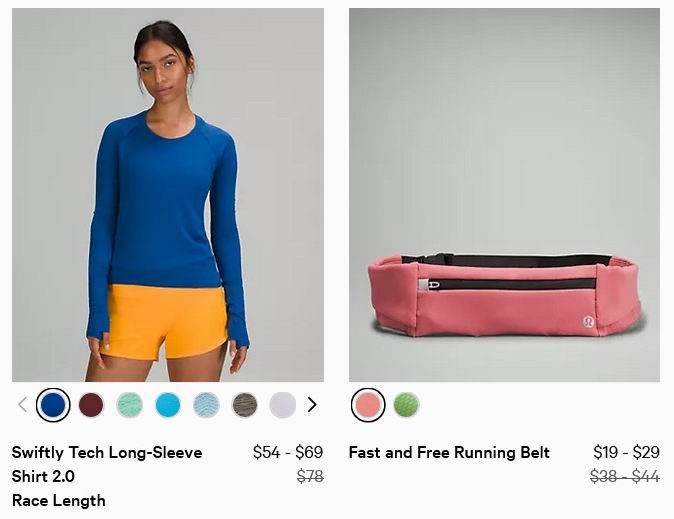Show previous shirt colors with left chevron
Viewport: 674px width, 519px height.
tap(23, 405)
